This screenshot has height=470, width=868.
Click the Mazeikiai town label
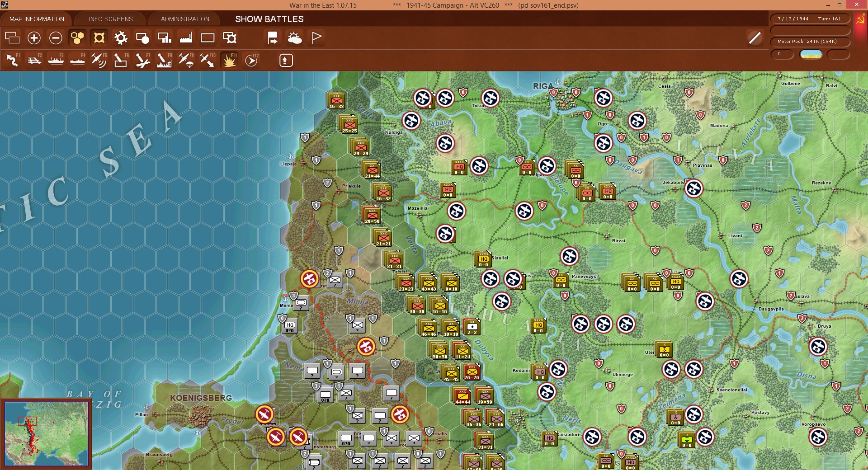(418, 208)
